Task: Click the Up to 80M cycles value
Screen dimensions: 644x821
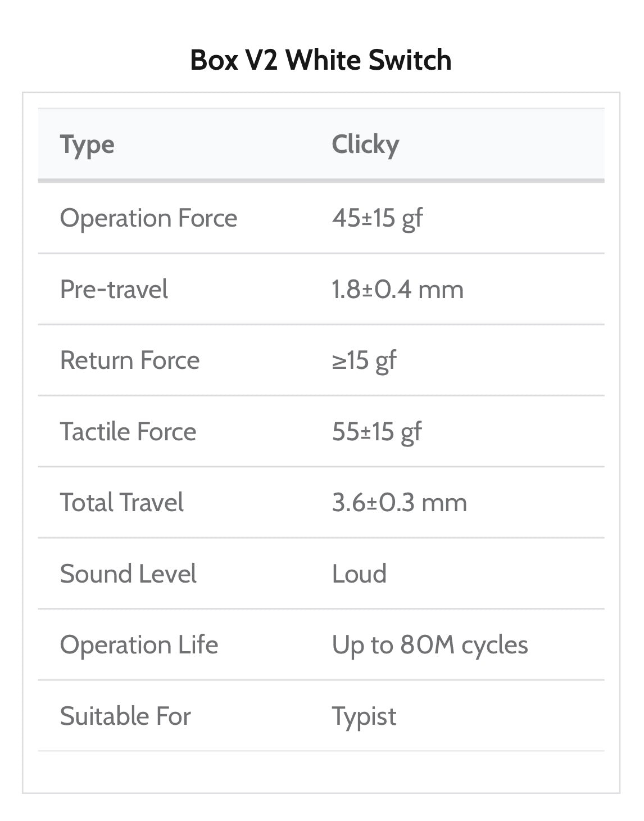Action: coord(430,645)
